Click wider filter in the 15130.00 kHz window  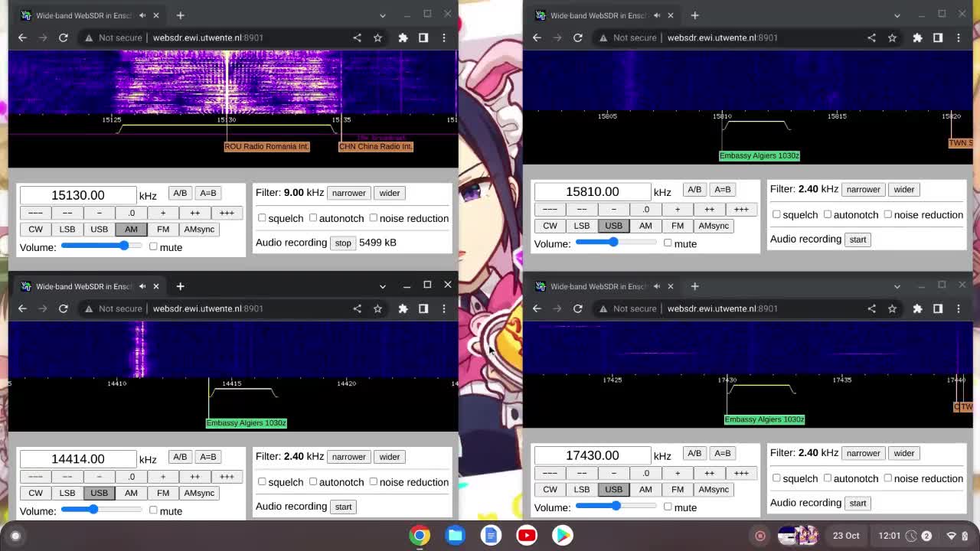[389, 193]
